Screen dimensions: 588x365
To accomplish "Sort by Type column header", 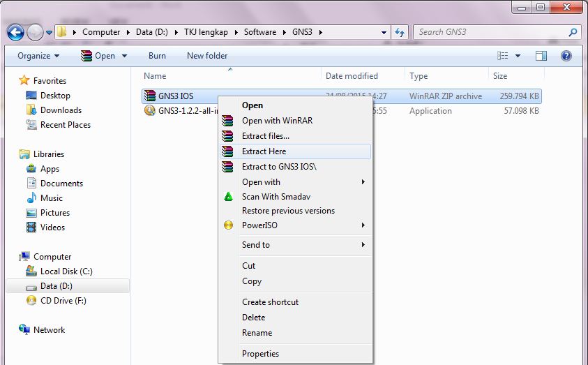I will [419, 76].
